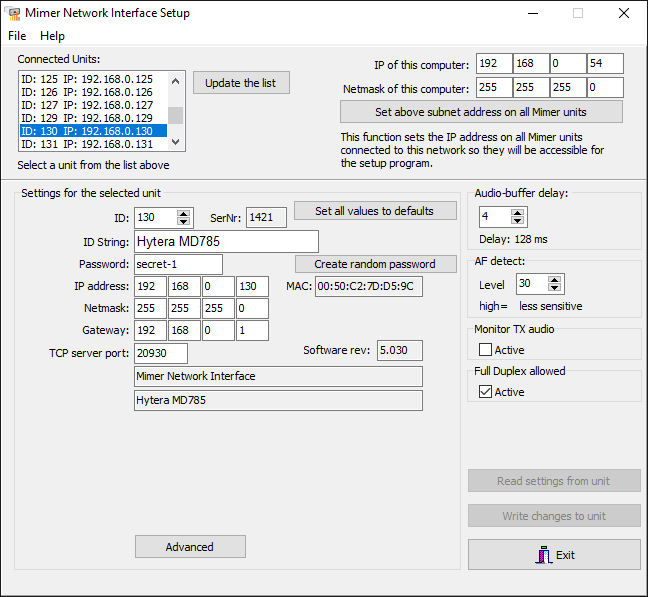Click the Exit button
The height and width of the screenshot is (597, 648).
click(554, 554)
